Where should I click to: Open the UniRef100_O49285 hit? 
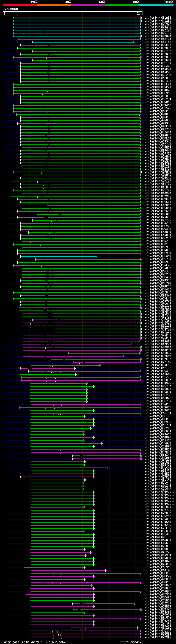point(158,21)
